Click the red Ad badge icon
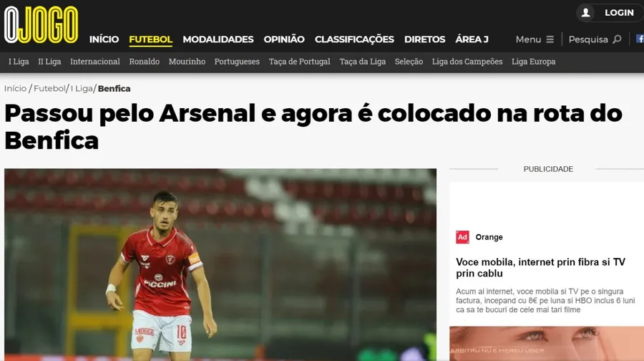Image resolution: width=644 pixels, height=361 pixels. coord(462,237)
